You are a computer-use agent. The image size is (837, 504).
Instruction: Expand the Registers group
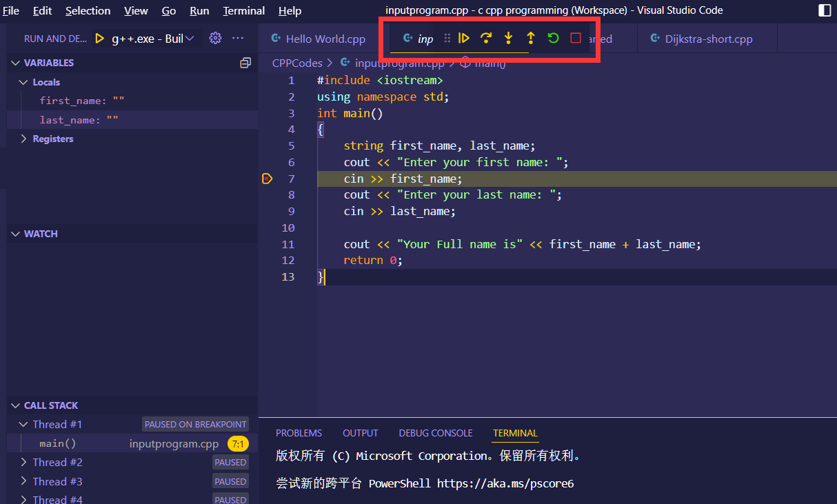click(x=24, y=139)
